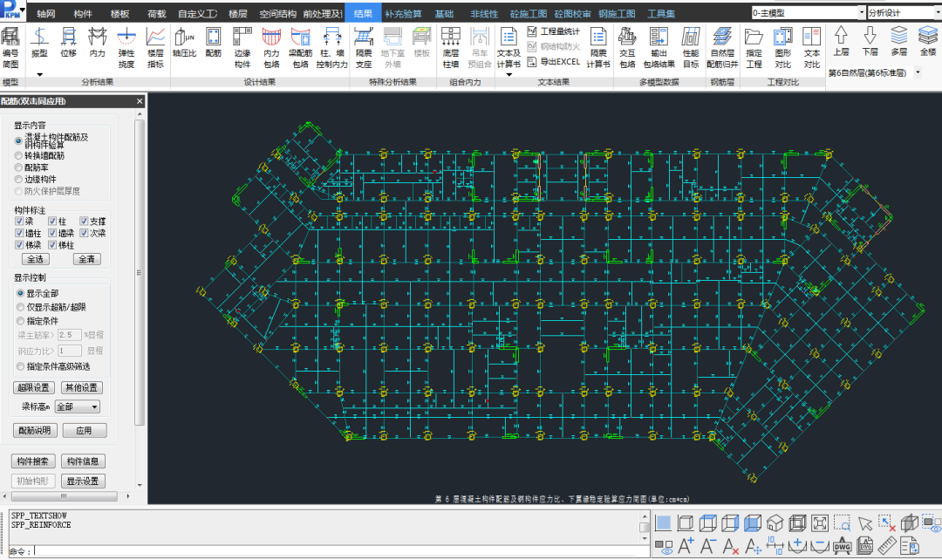Screen dimensions: 942x560
Task: Open 边缘构件 boundary elements
Action: [242, 48]
